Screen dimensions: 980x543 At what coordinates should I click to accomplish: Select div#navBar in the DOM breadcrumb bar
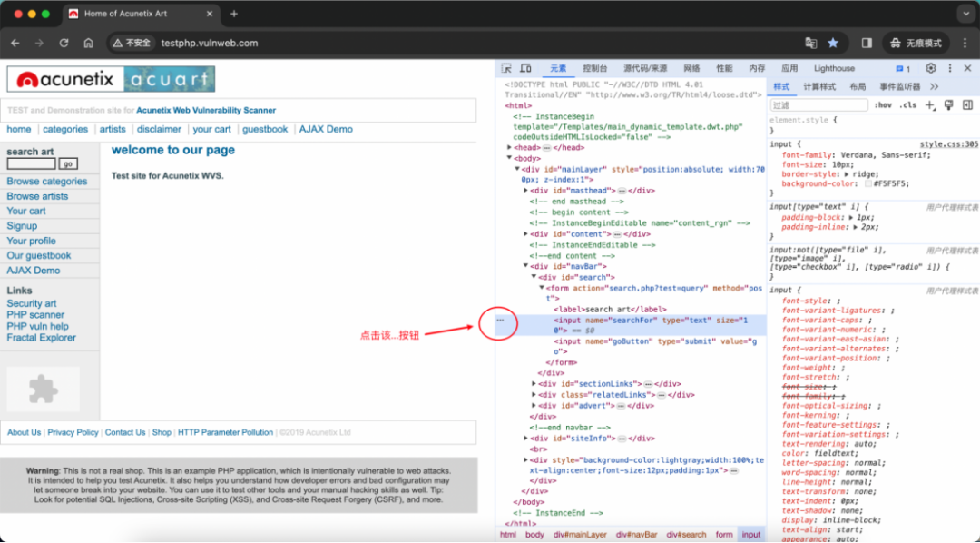point(636,535)
